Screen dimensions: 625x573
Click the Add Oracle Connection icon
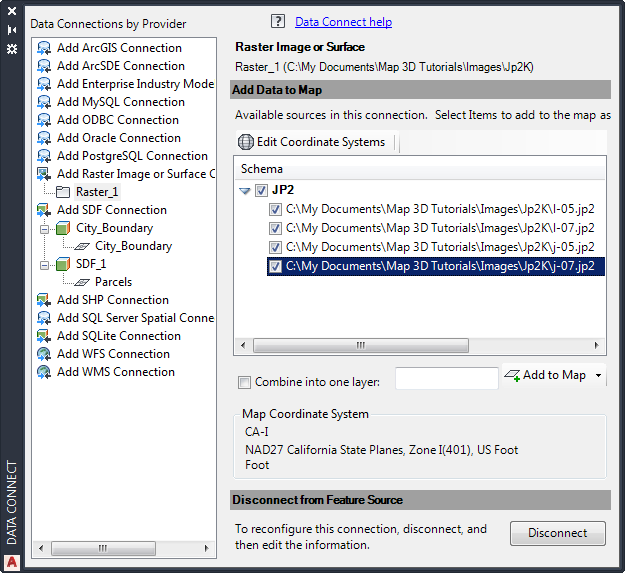coord(44,138)
